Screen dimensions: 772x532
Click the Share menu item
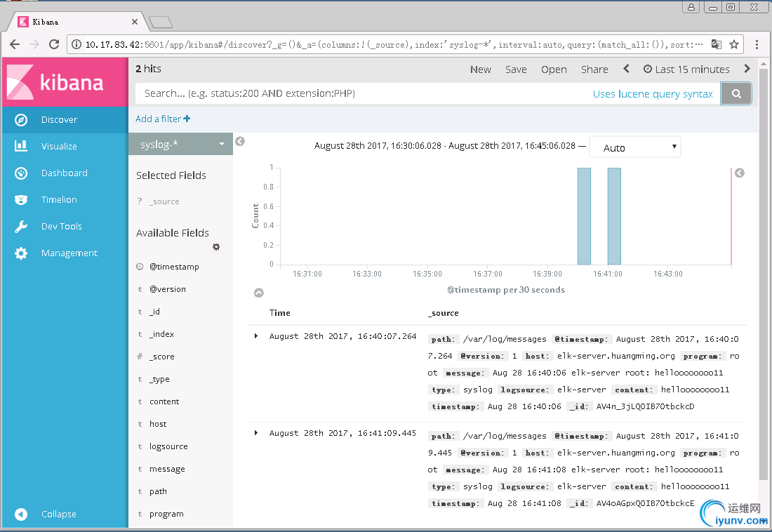[x=594, y=69]
